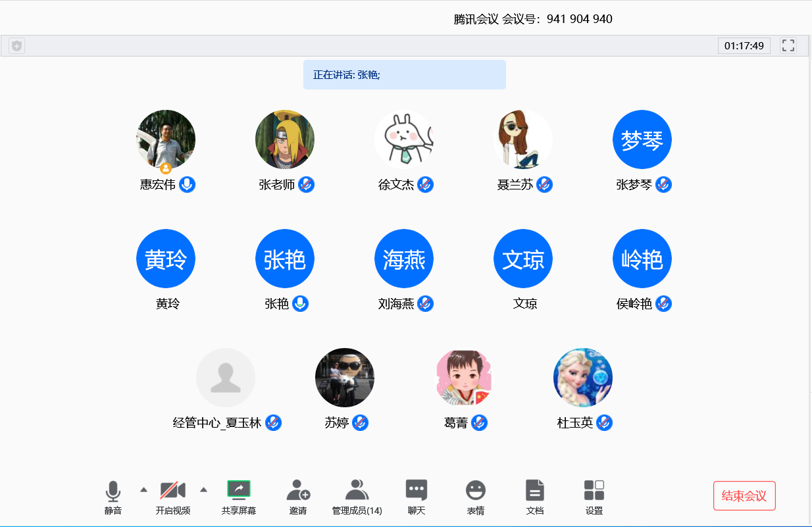Toggle 聂兰苏's muted microphone icon

pos(544,185)
